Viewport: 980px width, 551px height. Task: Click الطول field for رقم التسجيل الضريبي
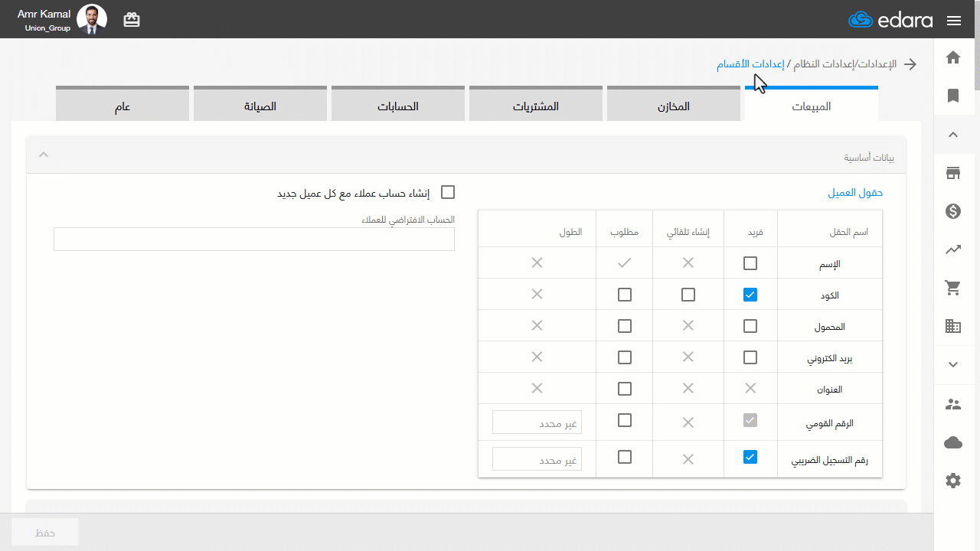(537, 459)
